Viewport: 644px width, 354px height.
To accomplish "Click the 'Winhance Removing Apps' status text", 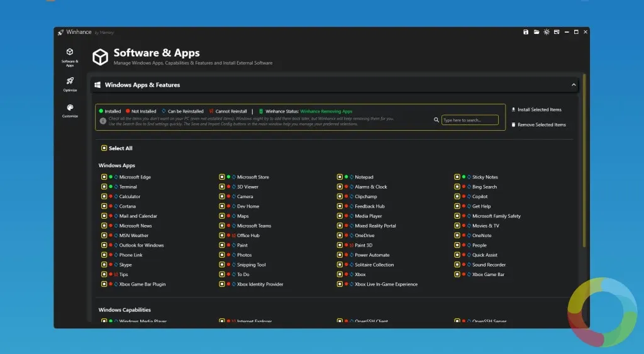I will pyautogui.click(x=326, y=111).
